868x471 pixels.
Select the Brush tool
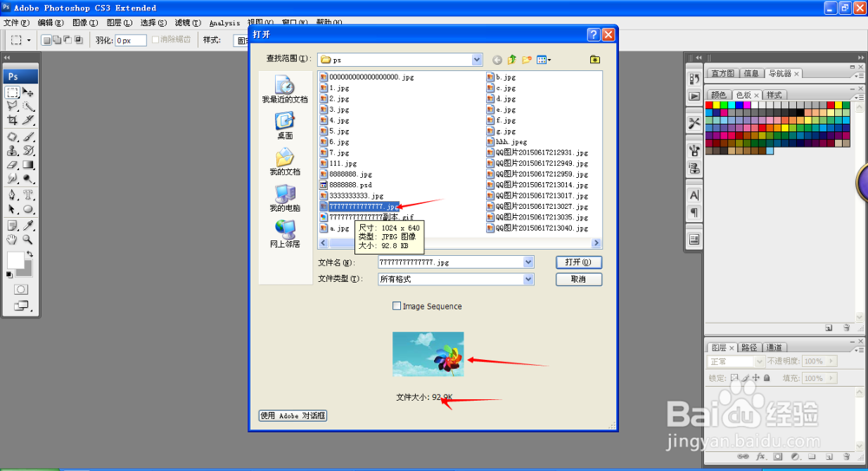click(x=29, y=137)
